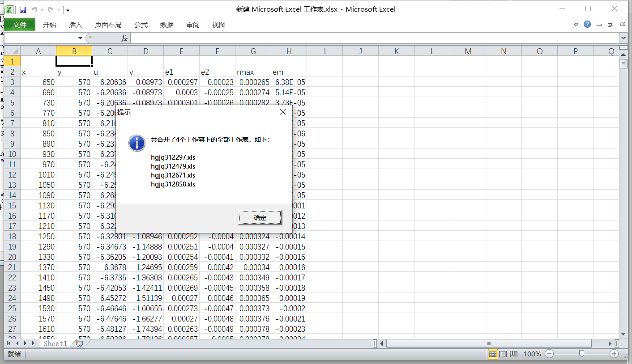Click cell H25 showing -0.0002
This screenshot has height=364, width=632.
coord(289,308)
